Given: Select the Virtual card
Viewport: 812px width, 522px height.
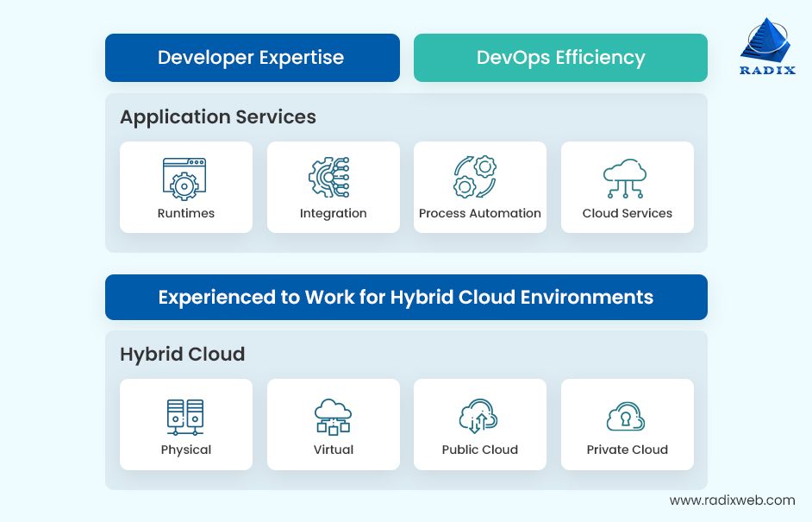Looking at the screenshot, I should [x=333, y=424].
